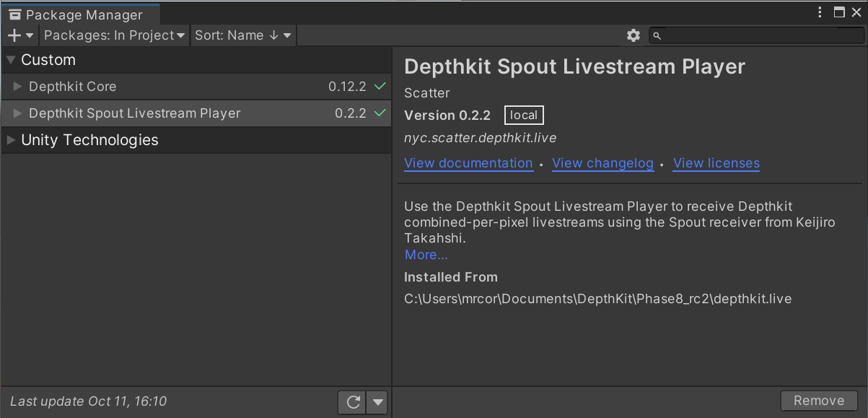Close the Package Manager window

[x=856, y=12]
